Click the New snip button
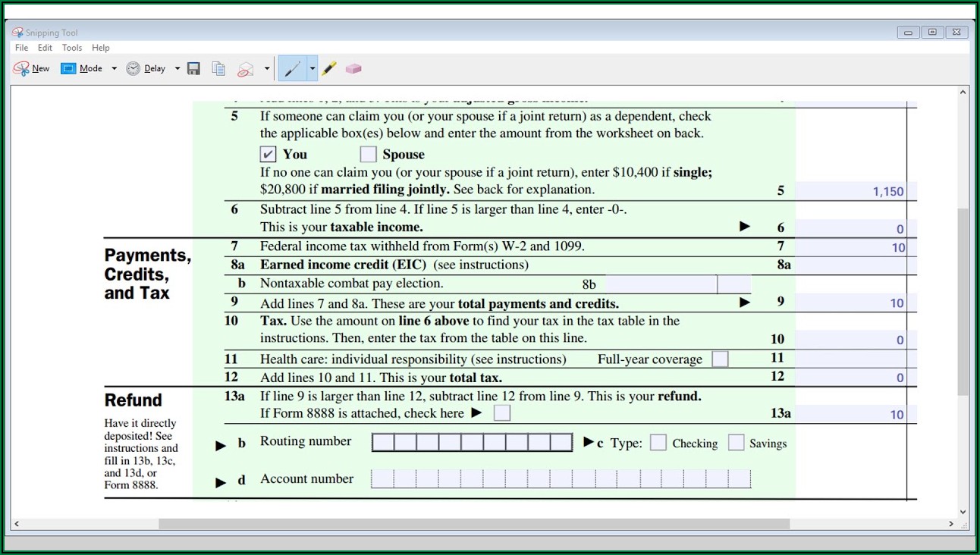The width and height of the screenshot is (980, 555). pyautogui.click(x=31, y=68)
